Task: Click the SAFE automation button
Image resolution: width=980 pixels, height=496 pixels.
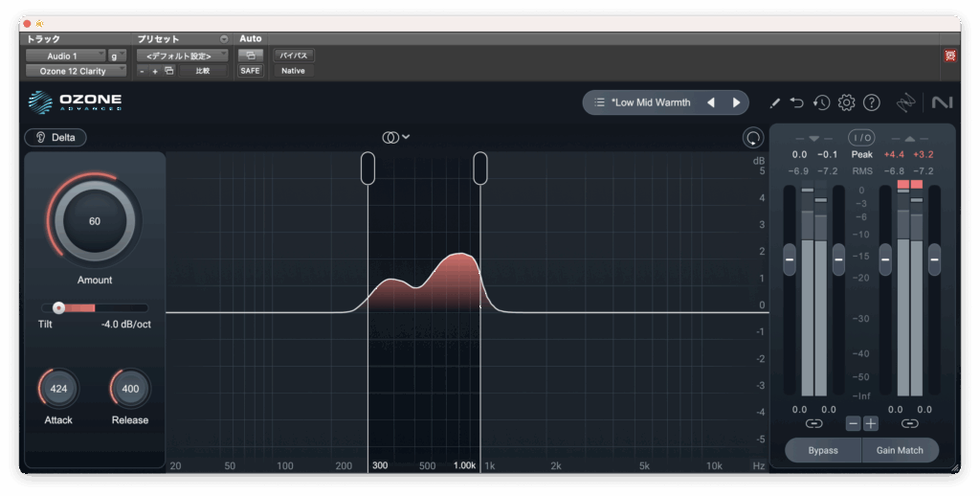Action: tap(250, 71)
